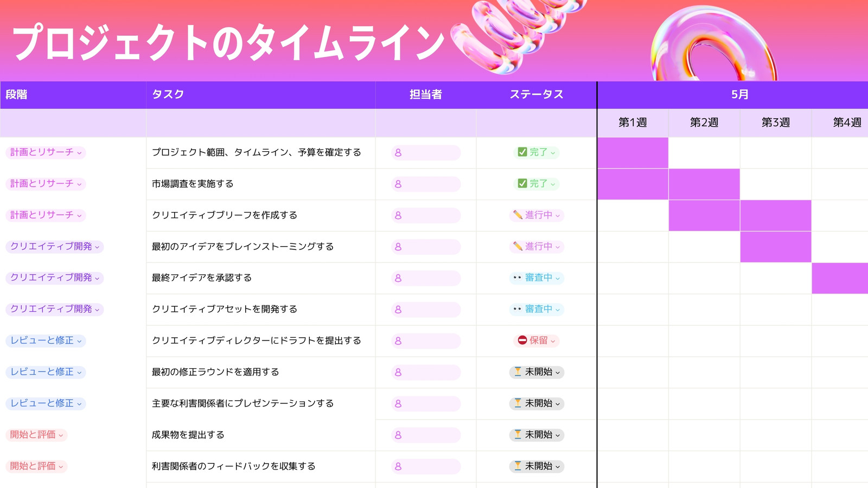Open 計画とリサーチ stage dropdown in first row
This screenshot has width=868, height=488.
(x=46, y=152)
